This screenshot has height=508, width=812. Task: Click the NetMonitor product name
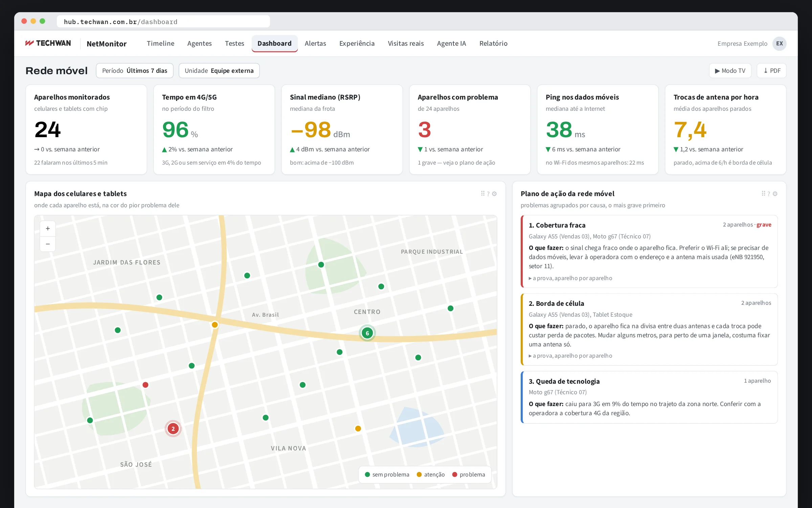pos(107,44)
